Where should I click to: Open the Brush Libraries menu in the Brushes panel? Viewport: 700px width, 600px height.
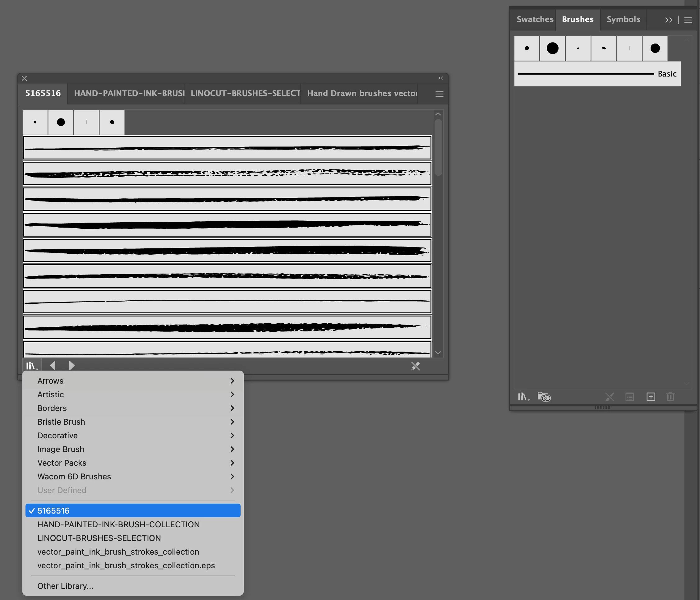coord(523,397)
